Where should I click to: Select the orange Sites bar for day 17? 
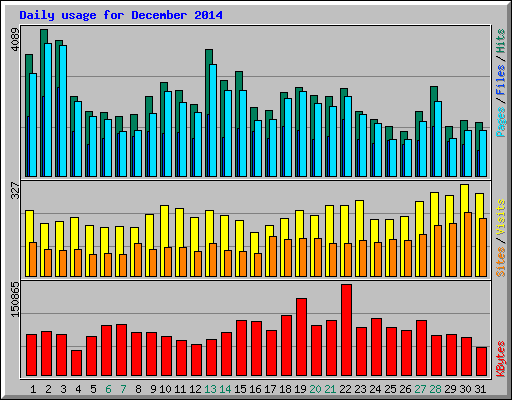pyautogui.click(x=273, y=257)
